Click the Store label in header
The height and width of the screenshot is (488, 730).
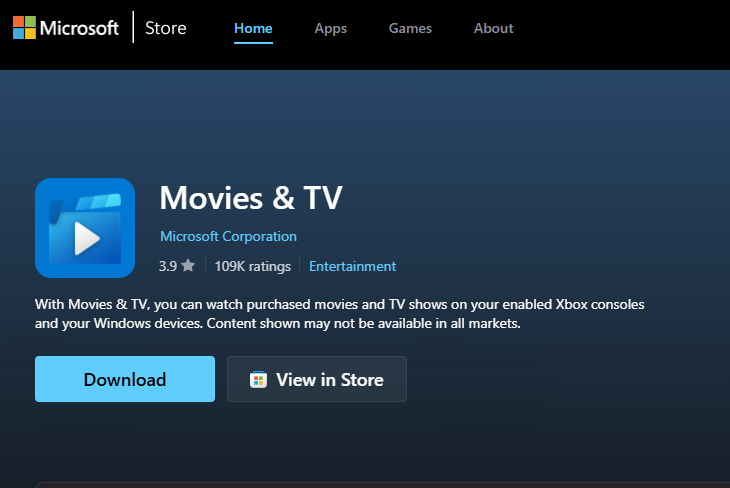click(165, 28)
